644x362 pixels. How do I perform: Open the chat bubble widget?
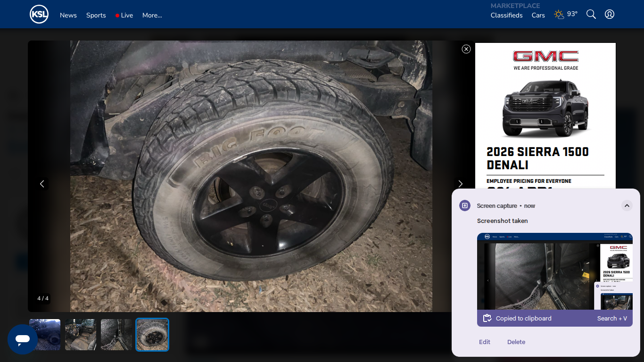click(23, 339)
